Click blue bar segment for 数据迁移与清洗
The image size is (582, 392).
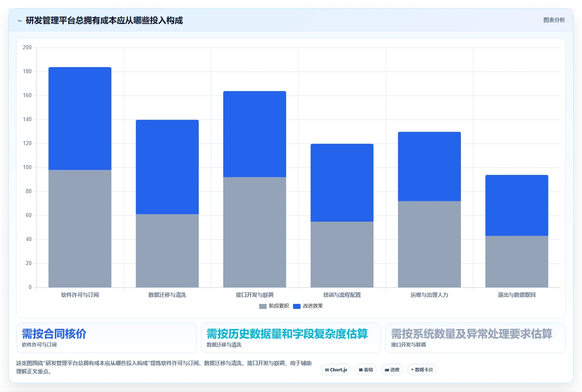pyautogui.click(x=167, y=167)
